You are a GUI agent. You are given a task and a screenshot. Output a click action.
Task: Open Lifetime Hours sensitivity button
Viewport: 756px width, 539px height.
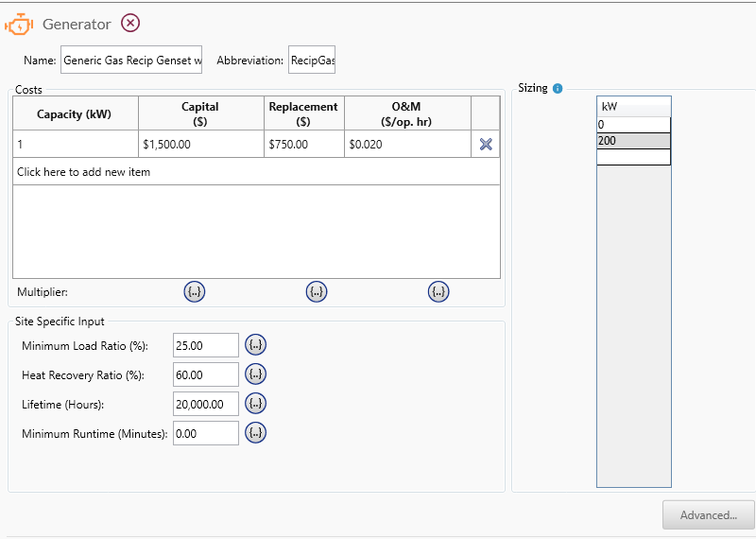(255, 404)
